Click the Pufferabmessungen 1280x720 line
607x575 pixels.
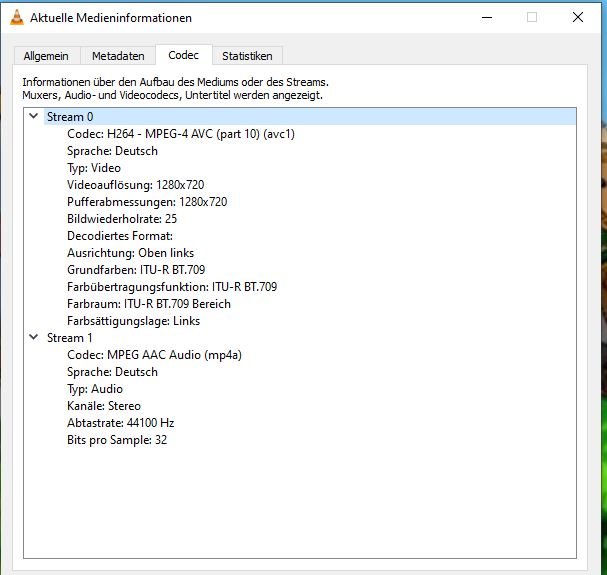click(x=147, y=202)
